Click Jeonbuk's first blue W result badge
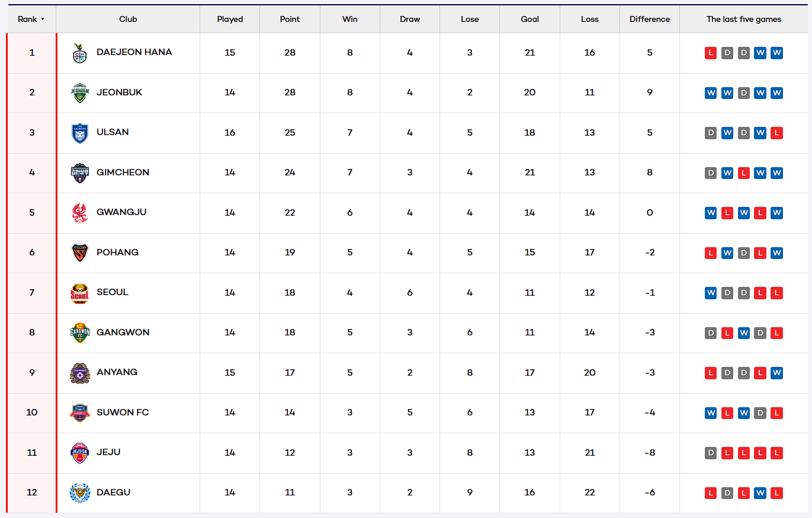 pos(711,93)
